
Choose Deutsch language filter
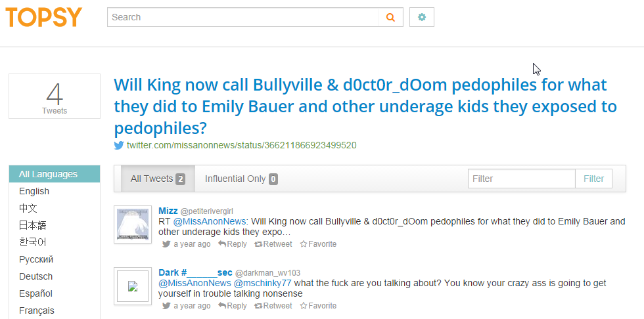pyautogui.click(x=35, y=276)
